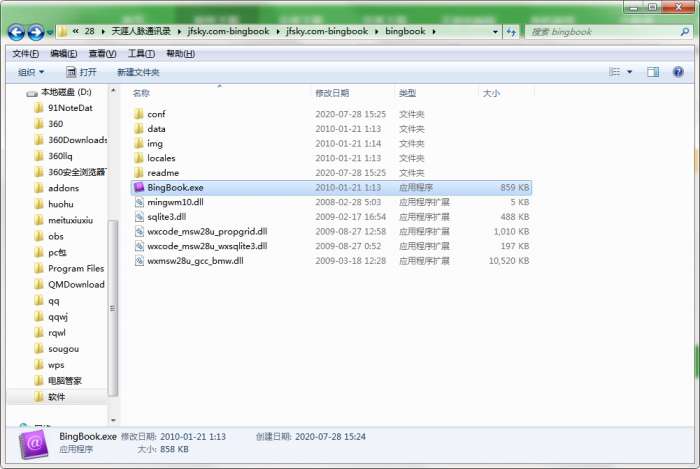Click the large BingBook icon in details pane
The image size is (700, 469).
(x=33, y=444)
